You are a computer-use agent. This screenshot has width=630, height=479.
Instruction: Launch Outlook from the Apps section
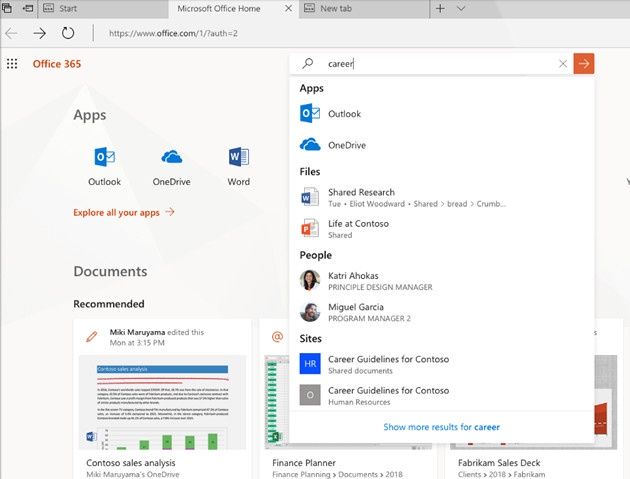104,166
